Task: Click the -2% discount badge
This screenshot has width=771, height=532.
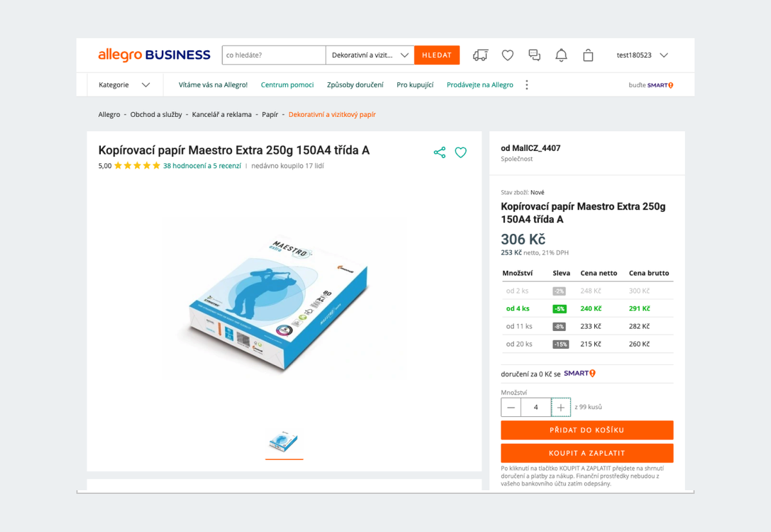Action: point(559,291)
